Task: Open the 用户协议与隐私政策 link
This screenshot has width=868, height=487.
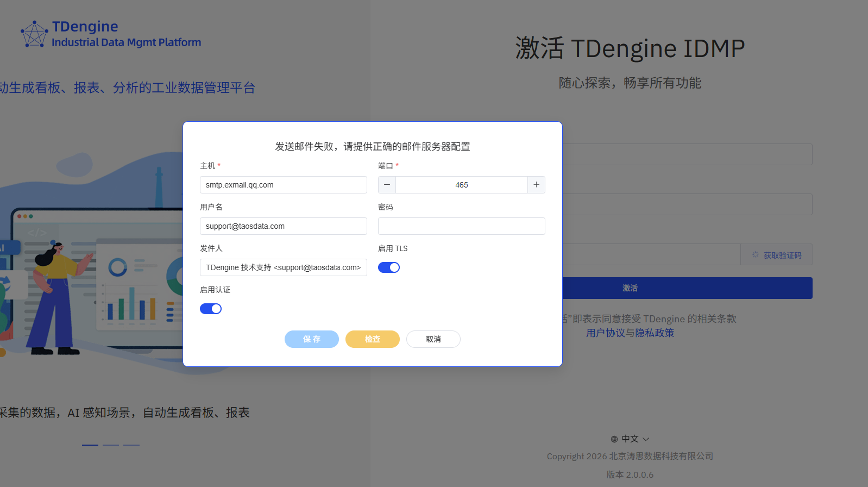Action: 630,333
